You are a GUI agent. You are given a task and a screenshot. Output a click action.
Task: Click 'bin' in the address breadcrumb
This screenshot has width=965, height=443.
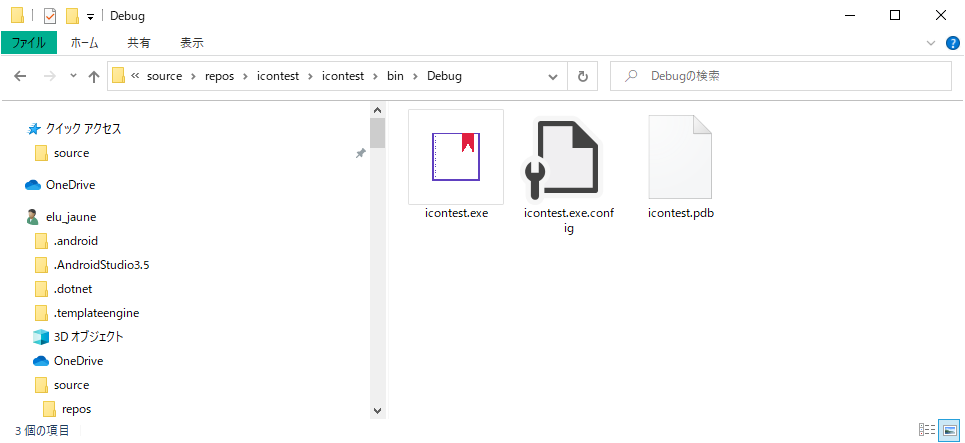395,76
